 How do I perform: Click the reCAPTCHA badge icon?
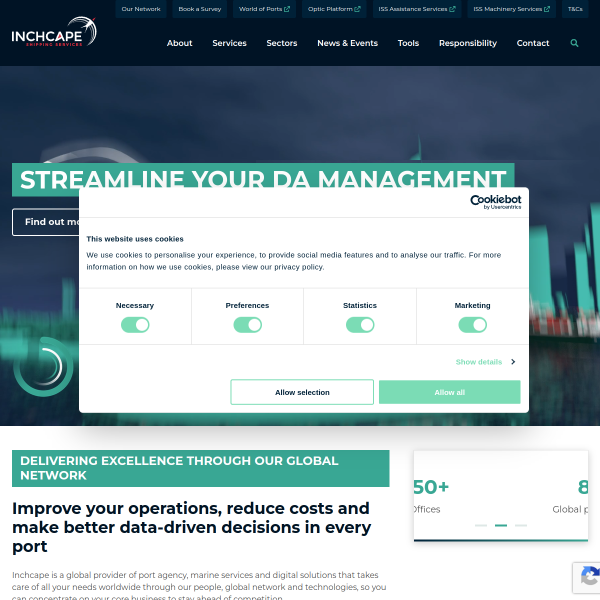[x=588, y=577]
